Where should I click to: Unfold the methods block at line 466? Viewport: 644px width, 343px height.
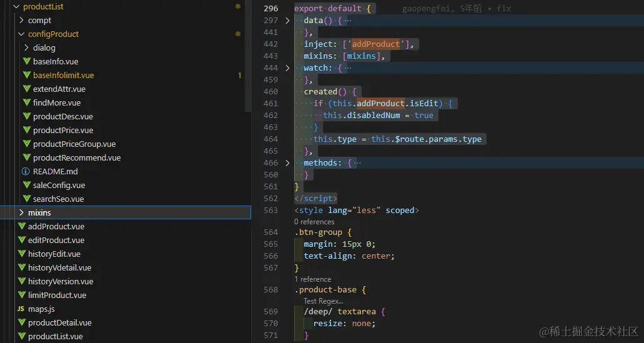pos(287,162)
